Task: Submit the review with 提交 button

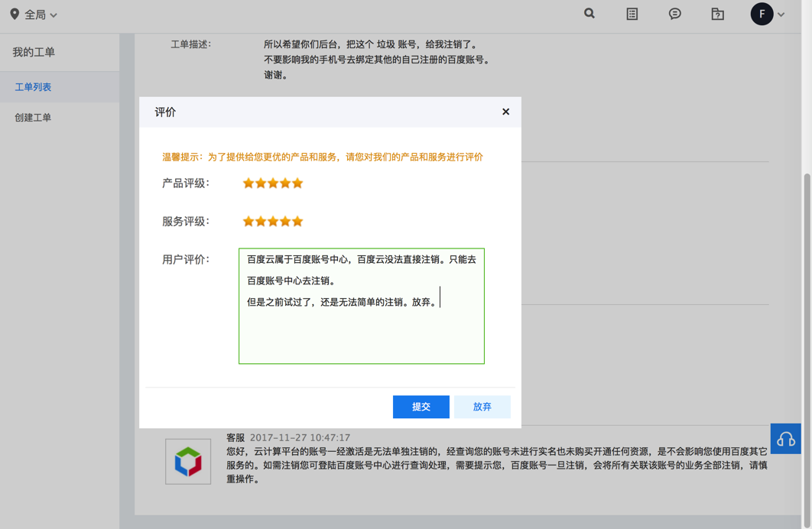Action: click(x=421, y=407)
